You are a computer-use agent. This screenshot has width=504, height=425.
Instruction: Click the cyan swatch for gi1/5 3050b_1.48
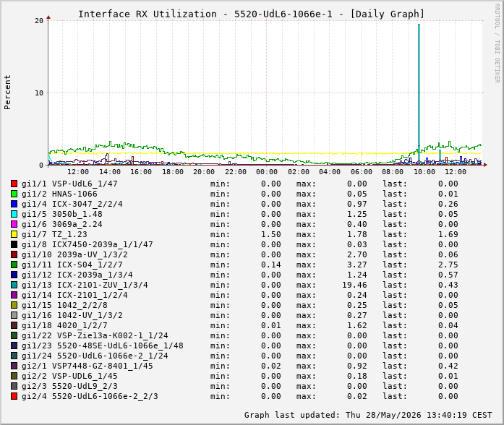(x=14, y=214)
